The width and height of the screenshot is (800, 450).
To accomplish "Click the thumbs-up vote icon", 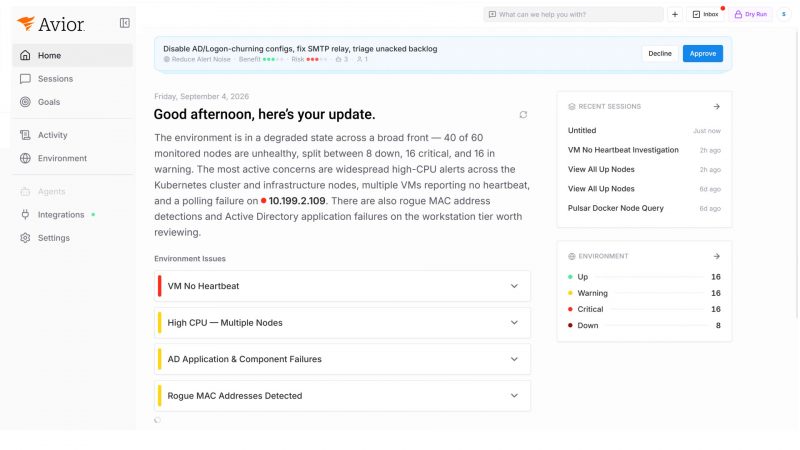I will [x=338, y=59].
